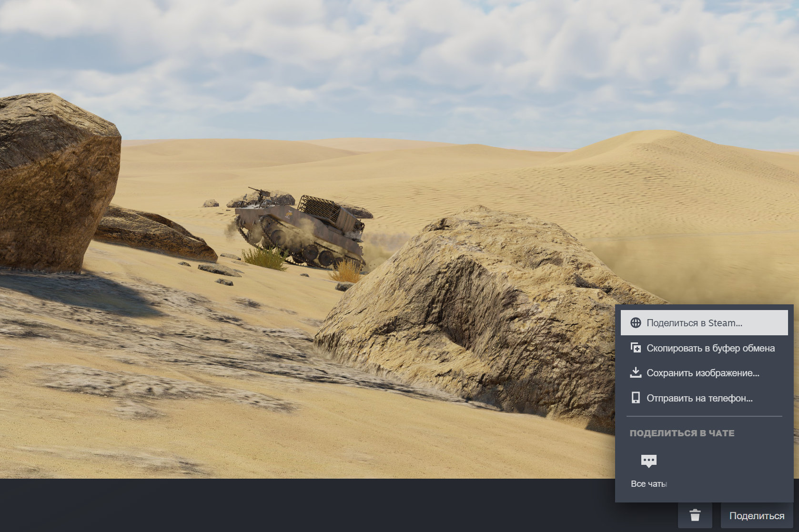Image resolution: width=799 pixels, height=532 pixels.
Task: Click the empty dark bar below the screenshot
Action: tap(334, 505)
